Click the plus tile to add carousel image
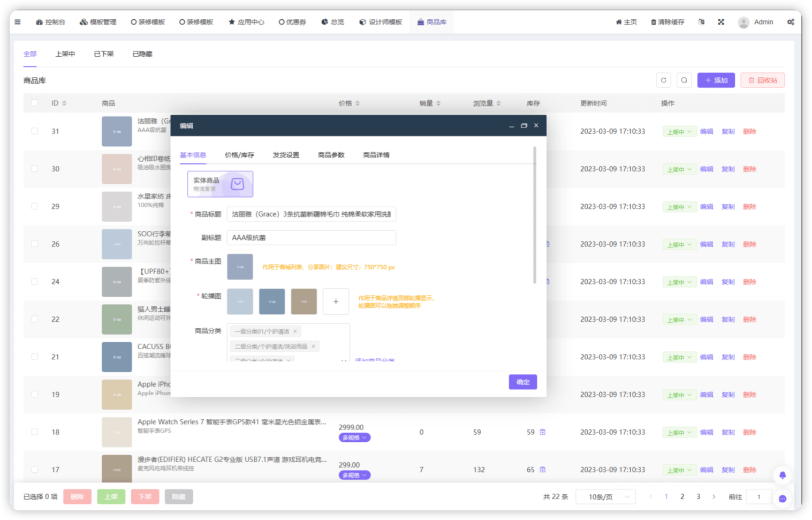This screenshot has height=520, width=812. 336,302
